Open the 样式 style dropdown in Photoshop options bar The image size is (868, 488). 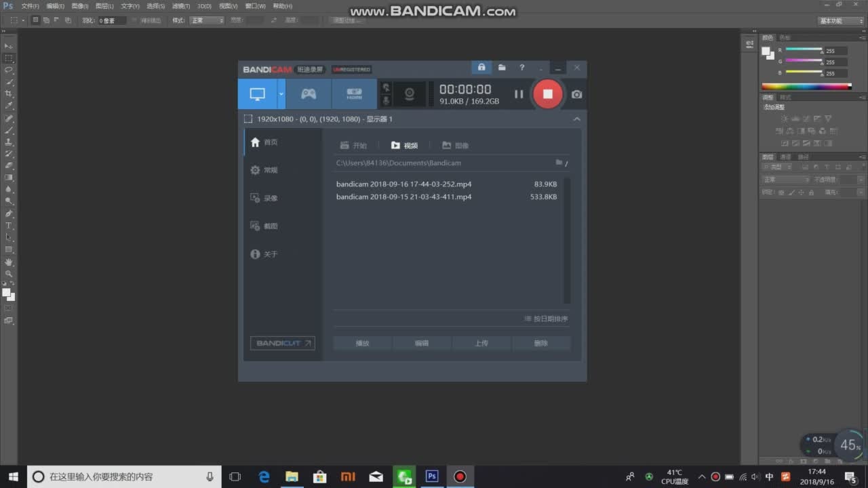point(207,20)
